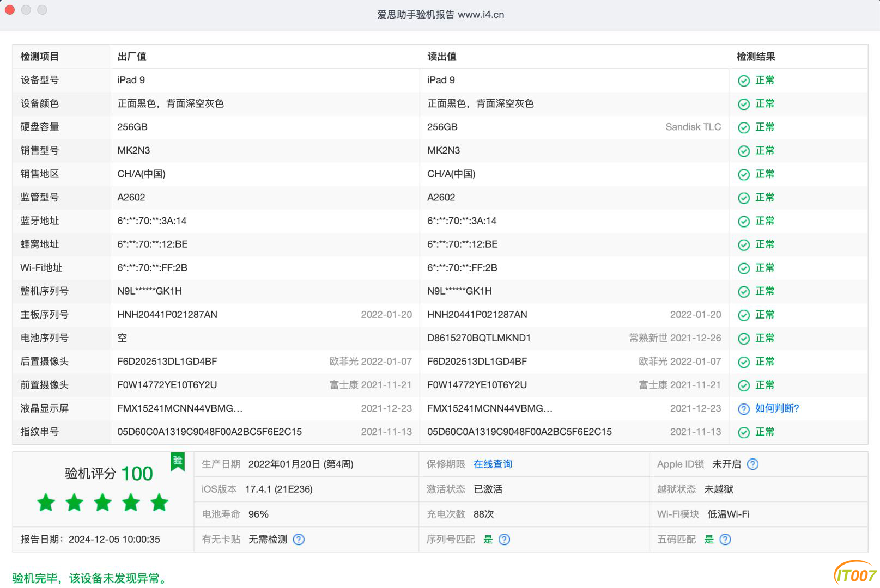Viewport: 880px width, 588px height.
Task: Click the 电池寿命 96% value
Action: tap(258, 514)
